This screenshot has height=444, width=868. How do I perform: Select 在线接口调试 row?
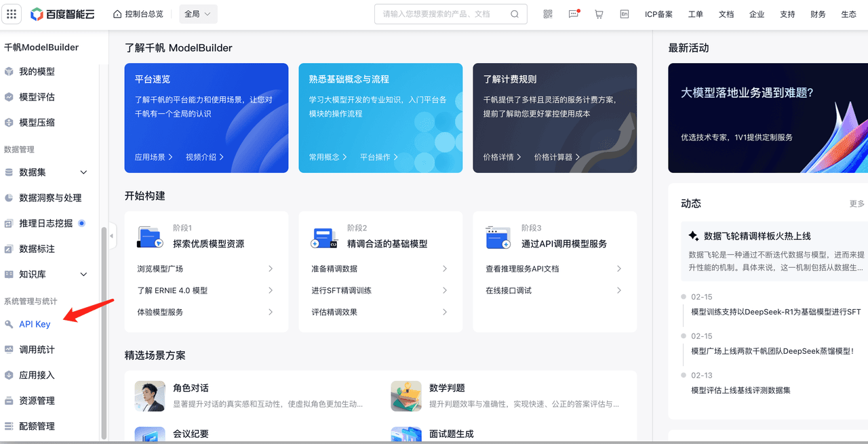pyautogui.click(x=554, y=290)
